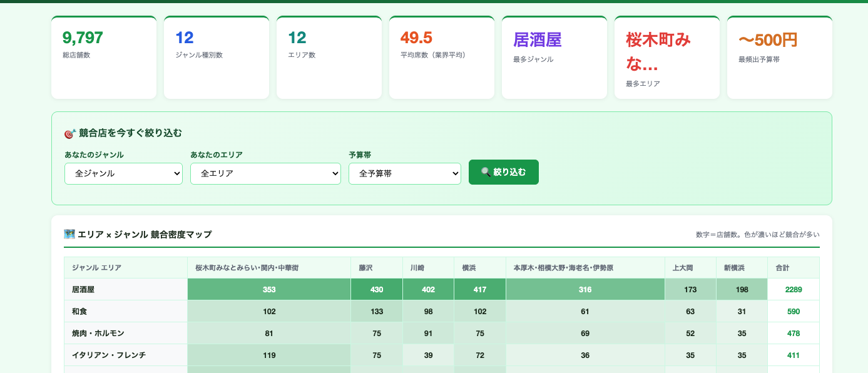Click the 478 total for 焼肉・ホルモン

pos(794,333)
